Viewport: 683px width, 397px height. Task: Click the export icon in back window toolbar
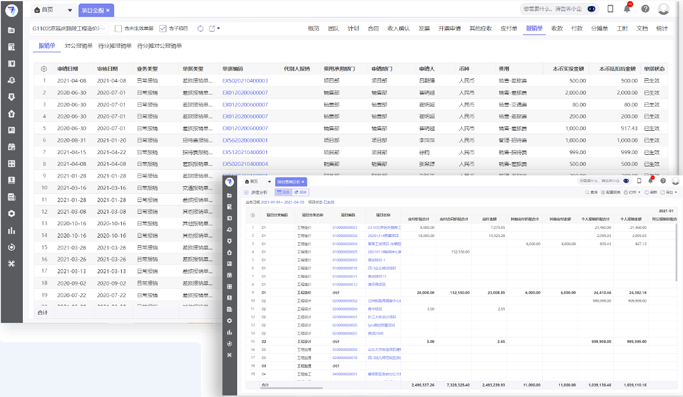point(212,28)
